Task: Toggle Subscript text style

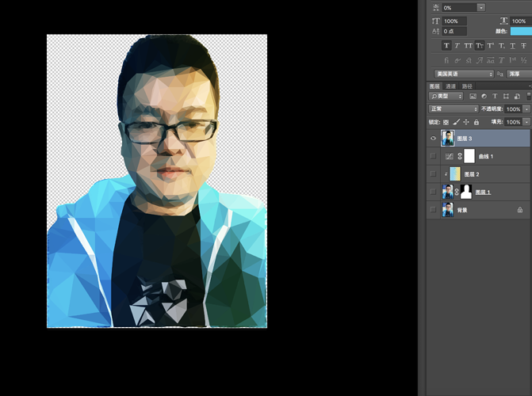Action: 501,45
